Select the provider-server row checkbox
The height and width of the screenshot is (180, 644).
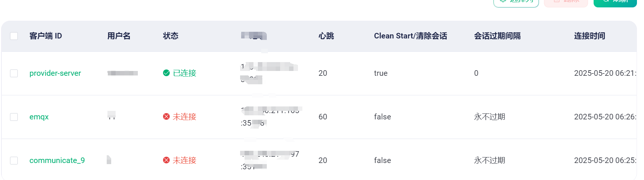(14, 73)
